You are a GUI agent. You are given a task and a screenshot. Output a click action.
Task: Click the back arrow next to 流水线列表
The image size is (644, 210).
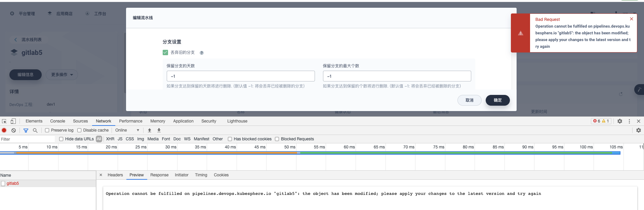click(16, 40)
